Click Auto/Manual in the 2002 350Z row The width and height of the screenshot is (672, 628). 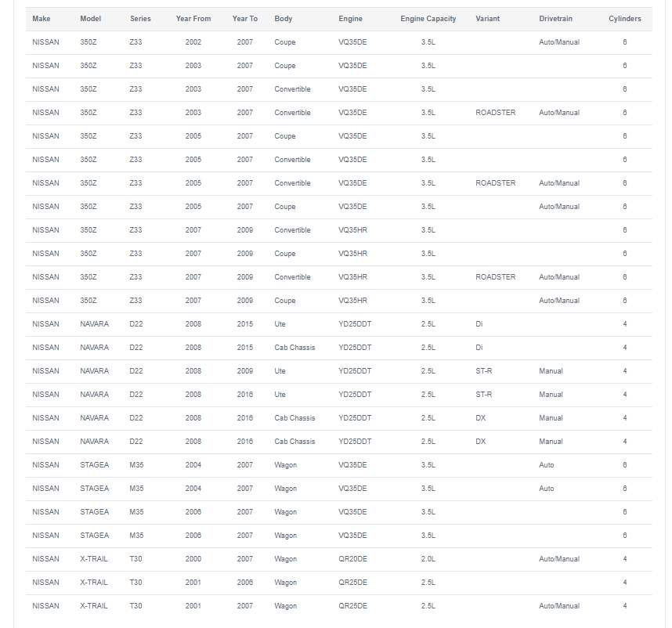(559, 42)
